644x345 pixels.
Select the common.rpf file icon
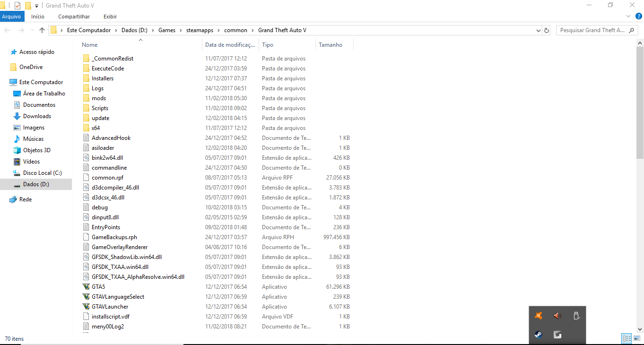click(x=86, y=178)
